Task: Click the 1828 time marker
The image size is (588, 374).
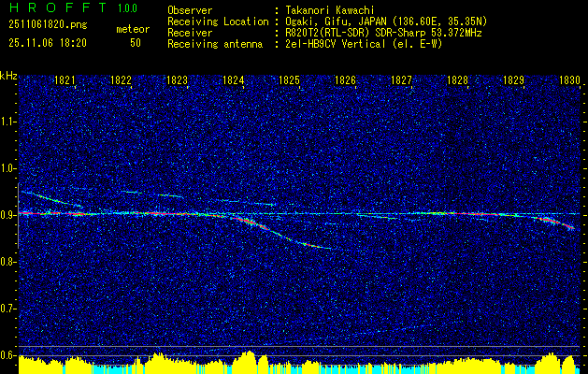Action: (457, 79)
